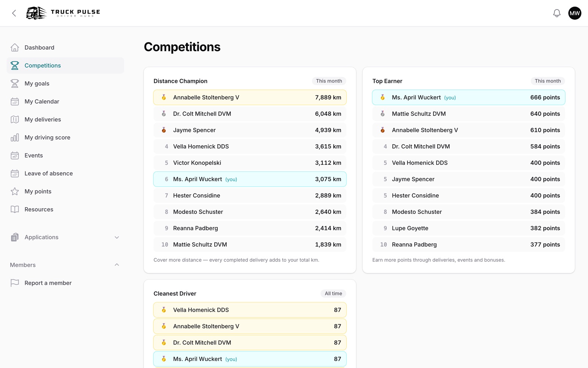Click gold medal beside Annabelle in Distance Champion
Screen dimensions: 588x368
tap(164, 98)
